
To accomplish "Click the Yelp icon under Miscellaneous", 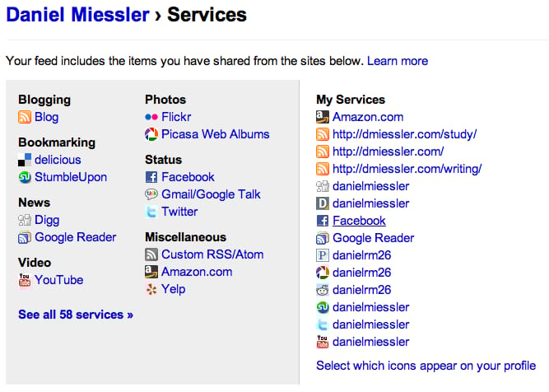I will [151, 289].
